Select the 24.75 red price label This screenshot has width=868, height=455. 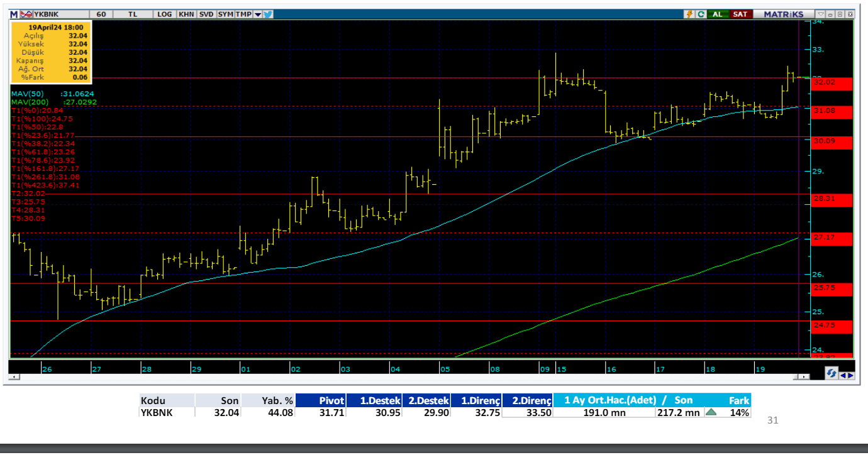tap(832, 326)
